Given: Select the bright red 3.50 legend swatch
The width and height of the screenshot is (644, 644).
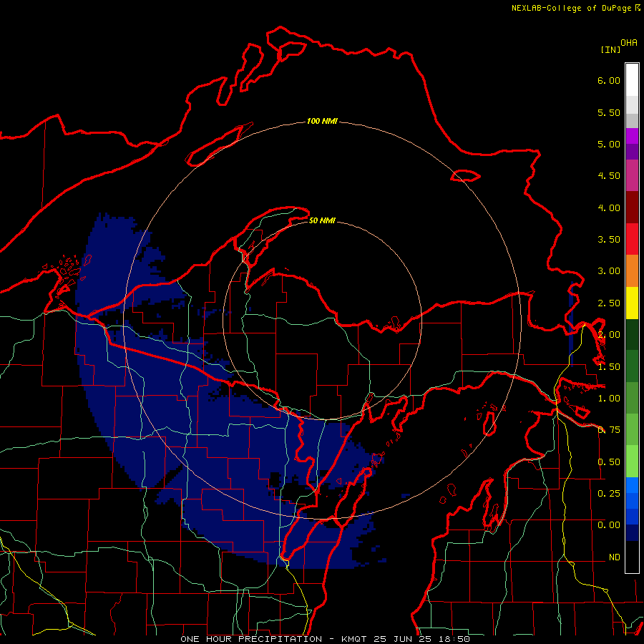Looking at the screenshot, I should 632,239.
